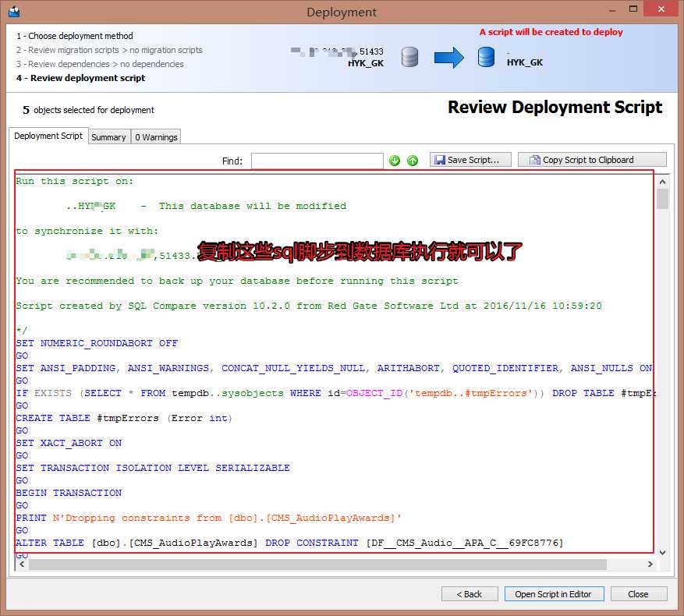The image size is (684, 616).
Task: Click the find previous green up arrow
Action: click(x=413, y=161)
